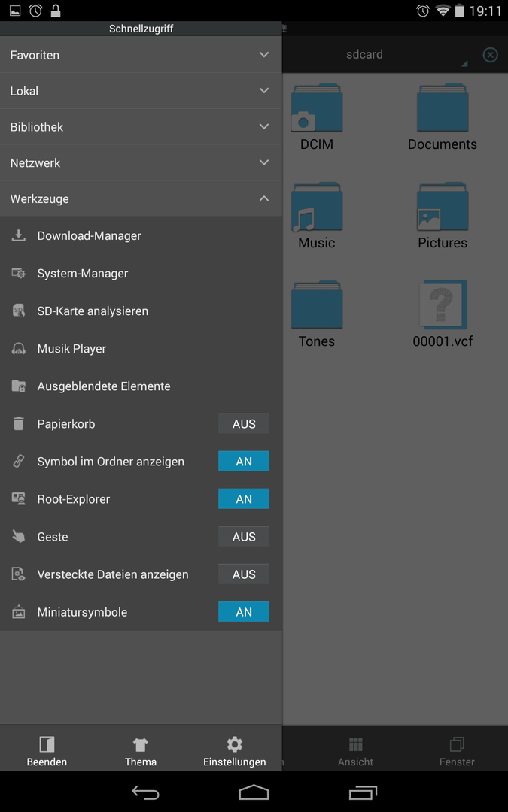Open the Download-Manager tool icon
Viewport: 508px width, 812px height.
(x=19, y=235)
